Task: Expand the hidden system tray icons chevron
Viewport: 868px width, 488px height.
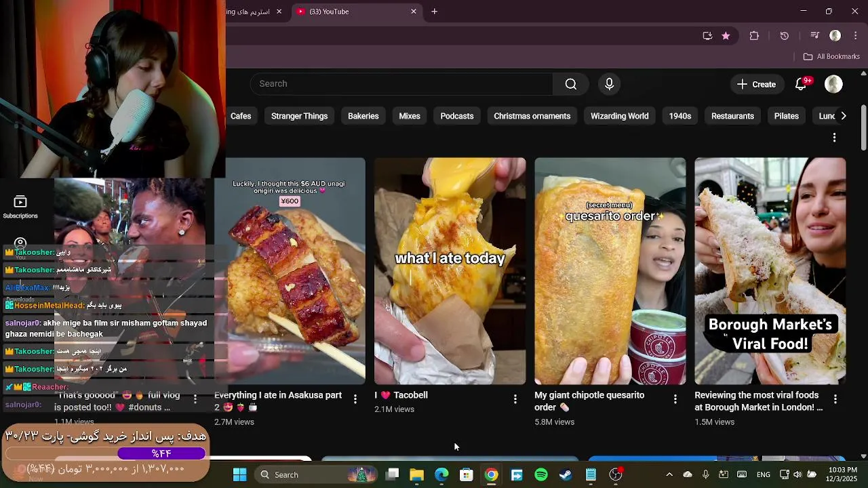Action: point(669,474)
